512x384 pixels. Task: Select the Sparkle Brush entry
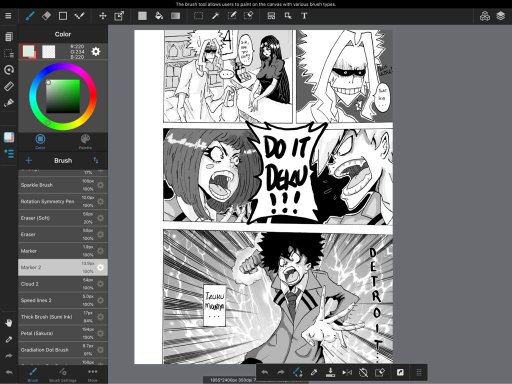click(x=63, y=185)
